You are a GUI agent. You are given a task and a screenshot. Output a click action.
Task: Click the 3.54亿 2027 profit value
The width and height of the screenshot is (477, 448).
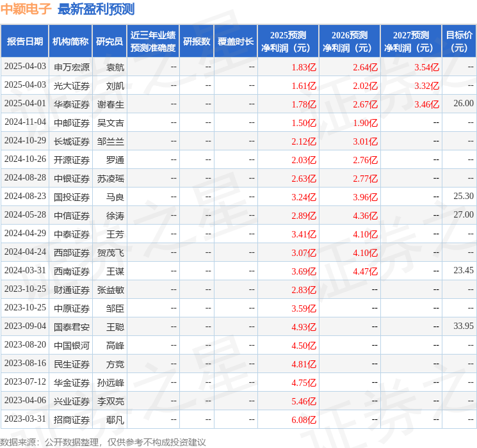(x=427, y=67)
